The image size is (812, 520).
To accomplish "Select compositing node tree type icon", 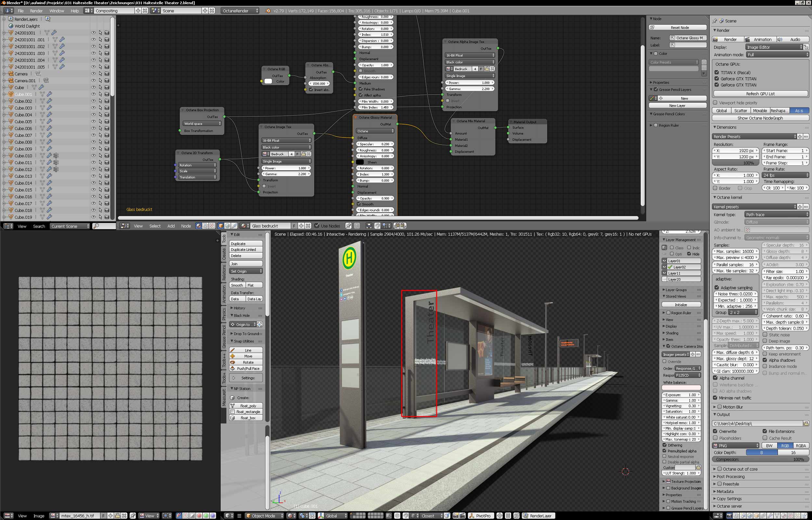I will point(205,226).
